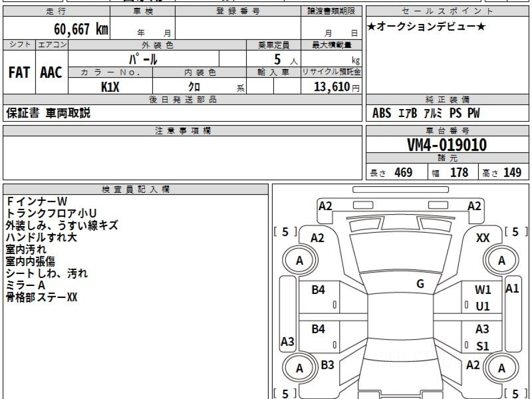This screenshot has width=532, height=399.
Task: Click the 最大積載量 header
Action: 332,45
